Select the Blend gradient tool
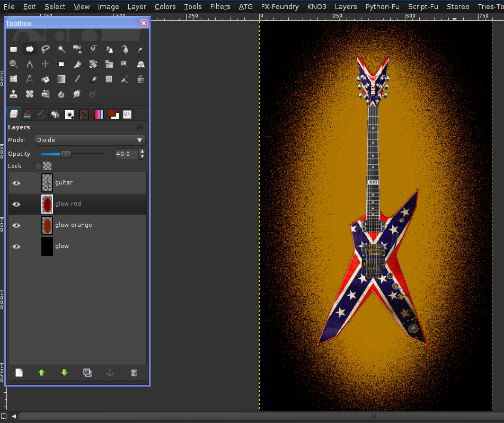Screen dimensions: 504x423 [61, 79]
